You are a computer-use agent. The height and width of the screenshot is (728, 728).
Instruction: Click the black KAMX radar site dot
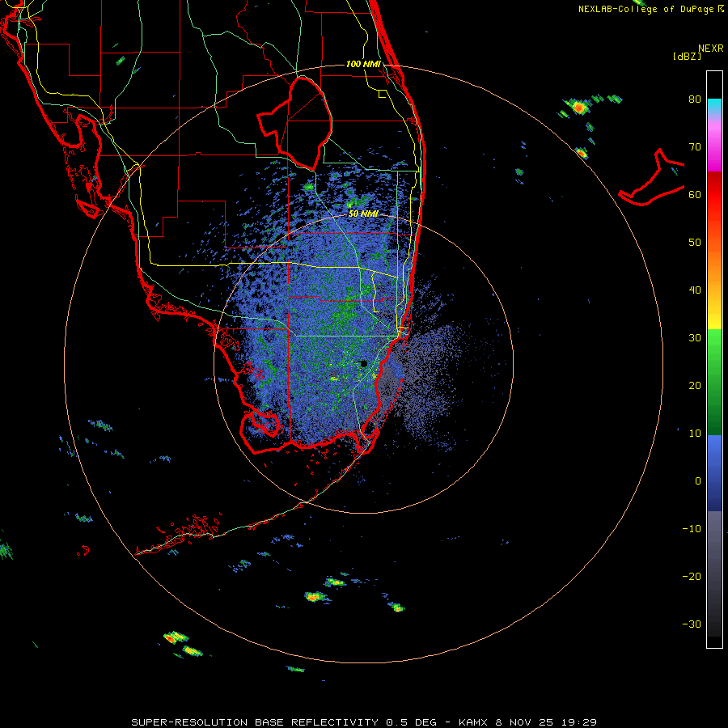click(x=363, y=363)
